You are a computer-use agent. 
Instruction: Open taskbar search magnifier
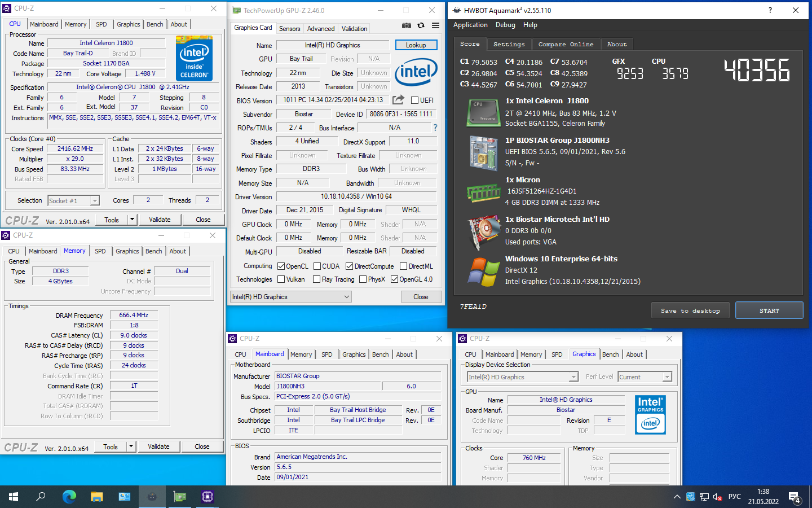tap(41, 497)
